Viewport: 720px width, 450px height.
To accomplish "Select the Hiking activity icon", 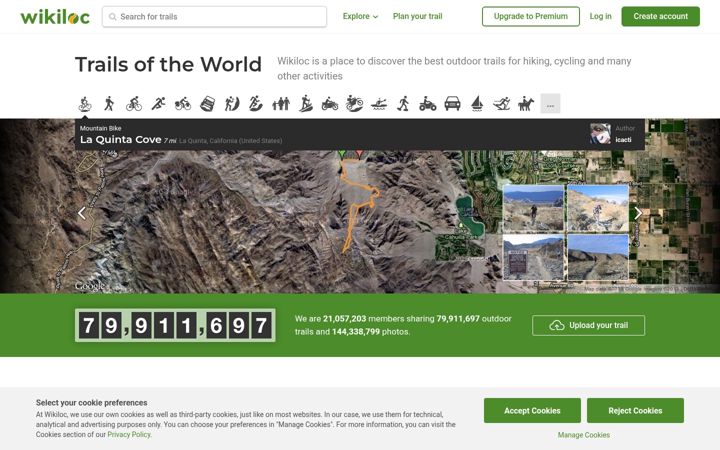I will pos(109,104).
